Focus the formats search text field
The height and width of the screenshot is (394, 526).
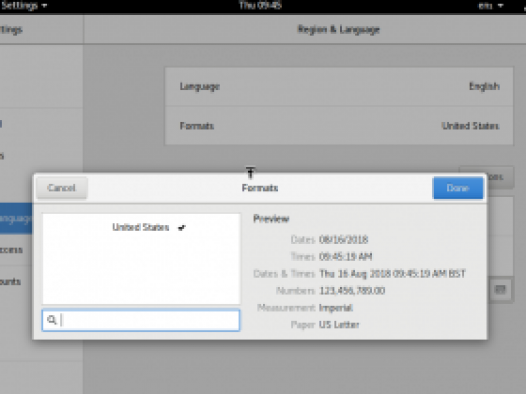(141, 320)
